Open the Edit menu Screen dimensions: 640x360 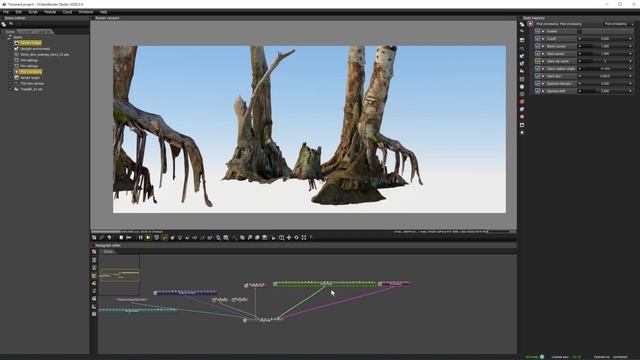18,12
